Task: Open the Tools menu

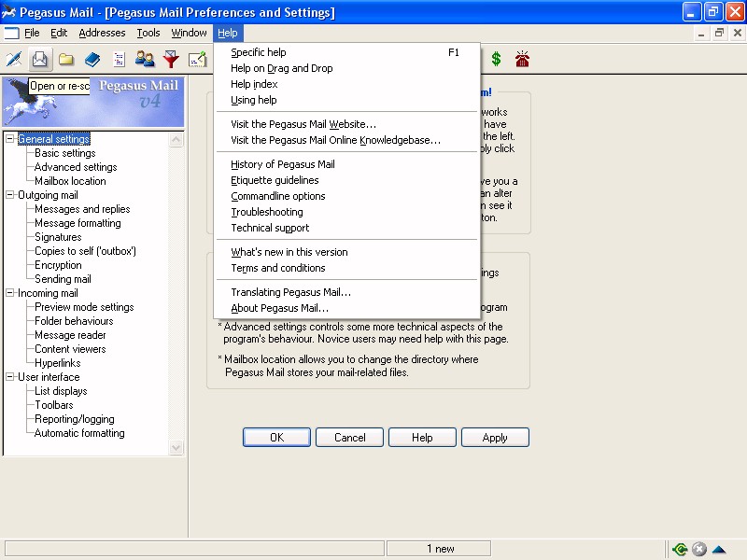Action: (148, 33)
